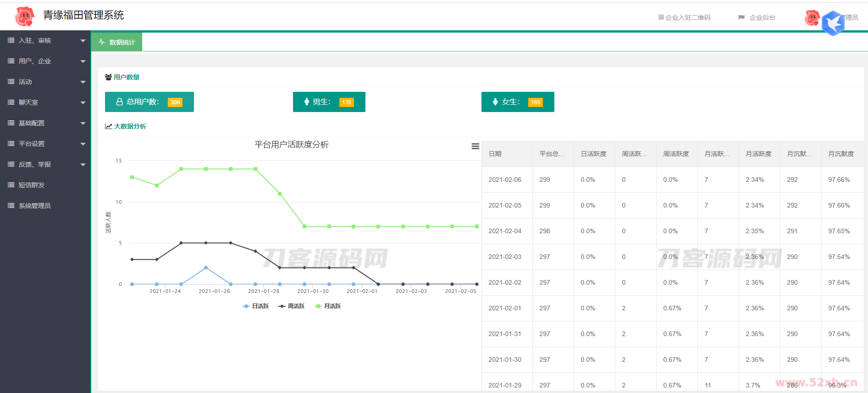Image resolution: width=868 pixels, height=393 pixels.
Task: Open the chart hamburger export menu
Action: click(x=475, y=146)
